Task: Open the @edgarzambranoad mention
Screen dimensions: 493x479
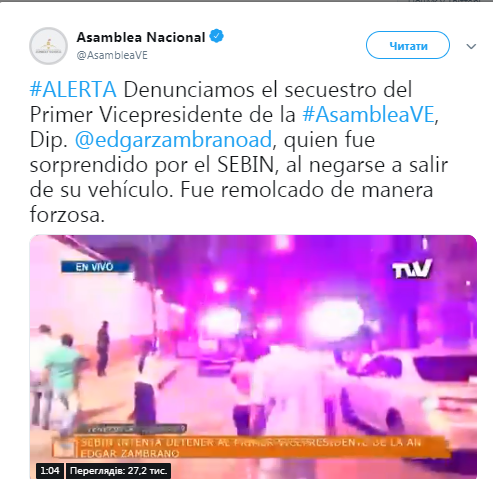Action: (x=173, y=139)
